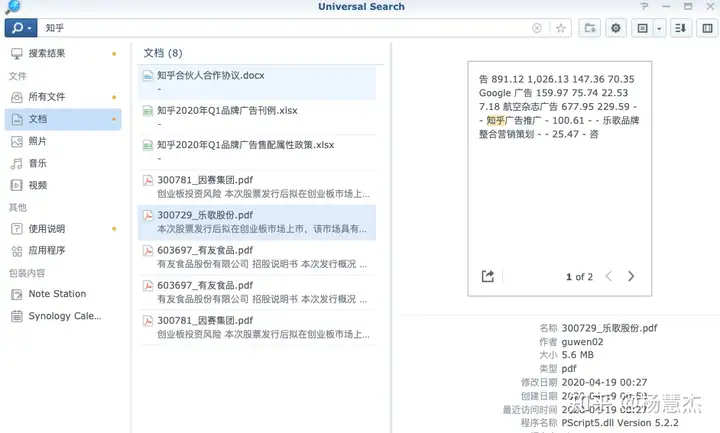Click the apps grid icon beside 应用程序
Image resolution: width=720 pixels, height=433 pixels.
17,251
